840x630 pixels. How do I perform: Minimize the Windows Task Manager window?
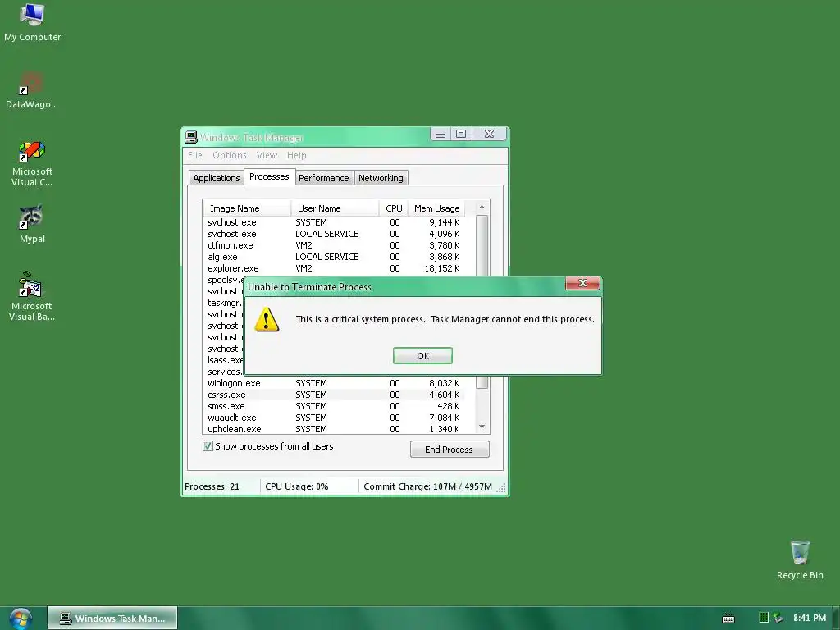tap(441, 134)
